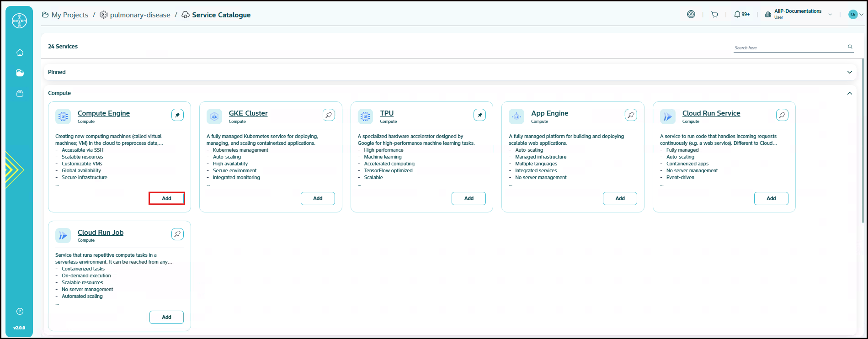Focus the Search here input field
868x339 pixels.
[x=789, y=48]
